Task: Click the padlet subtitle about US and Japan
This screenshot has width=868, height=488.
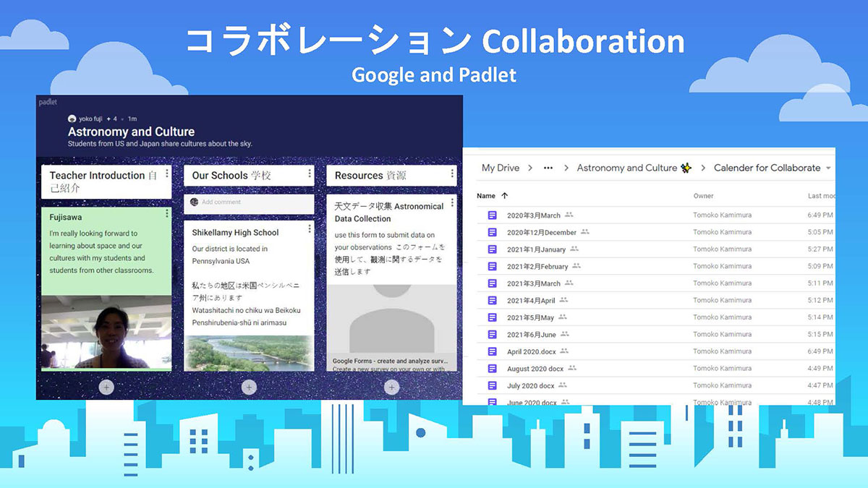Action: (x=160, y=144)
